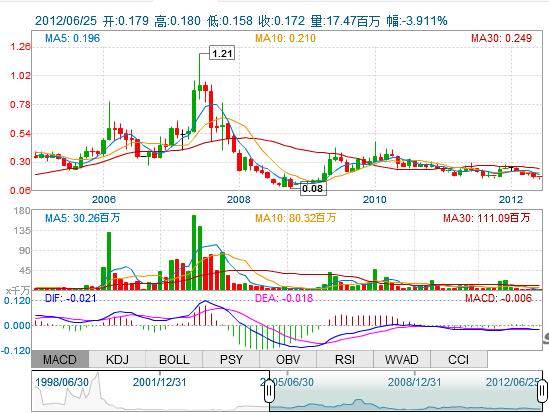Click the 0.08 lowest price label
This screenshot has height=413, width=549.
[312, 188]
